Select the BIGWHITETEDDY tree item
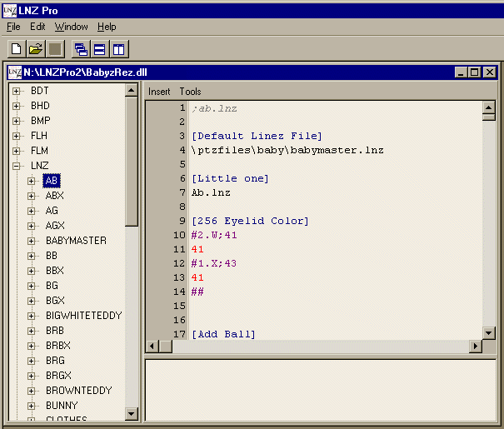Image resolution: width=504 pixels, height=429 pixels. point(84,315)
